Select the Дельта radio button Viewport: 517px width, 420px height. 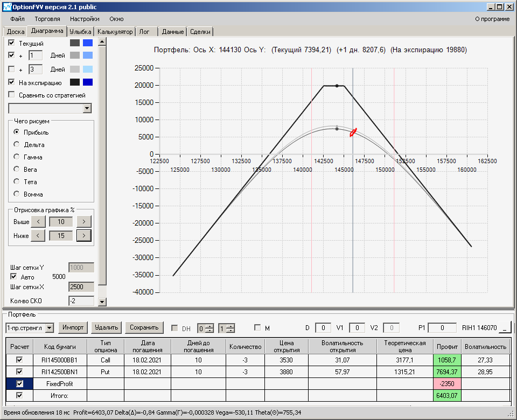pyautogui.click(x=17, y=144)
